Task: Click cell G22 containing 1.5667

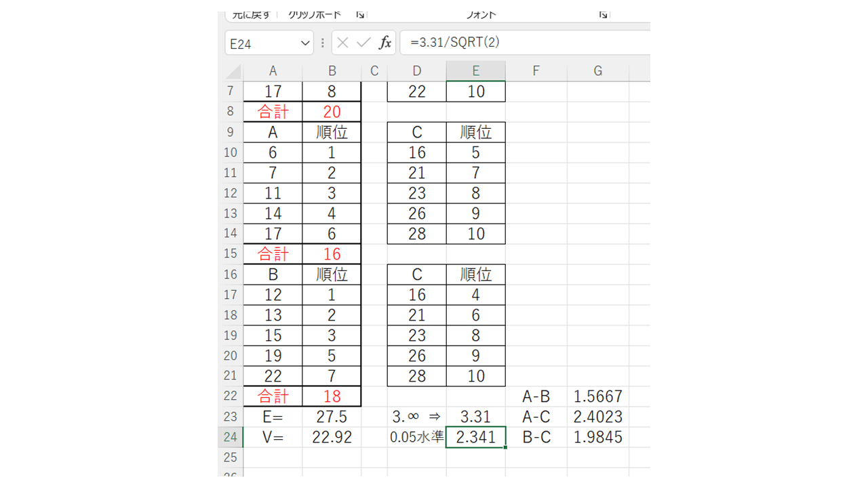Action: 597,396
